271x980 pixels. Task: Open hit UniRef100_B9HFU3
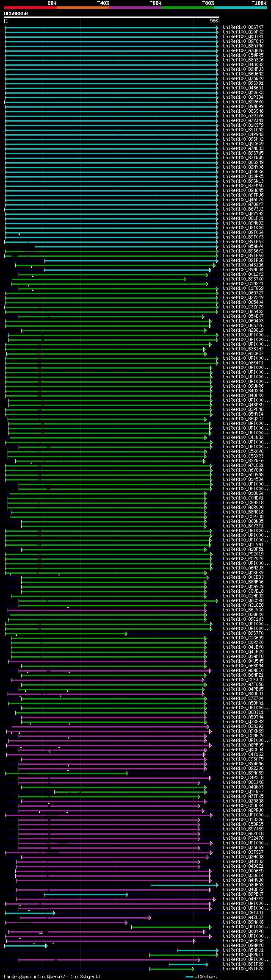coord(243,69)
